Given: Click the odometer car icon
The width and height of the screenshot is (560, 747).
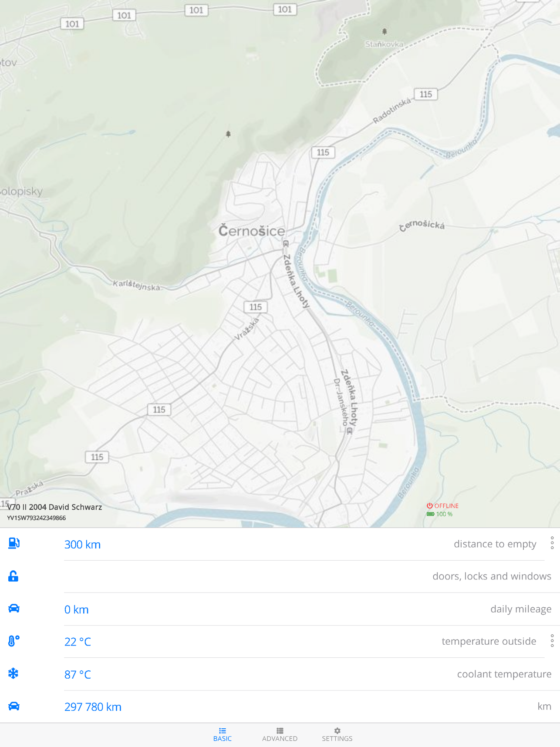Looking at the screenshot, I should click(14, 706).
